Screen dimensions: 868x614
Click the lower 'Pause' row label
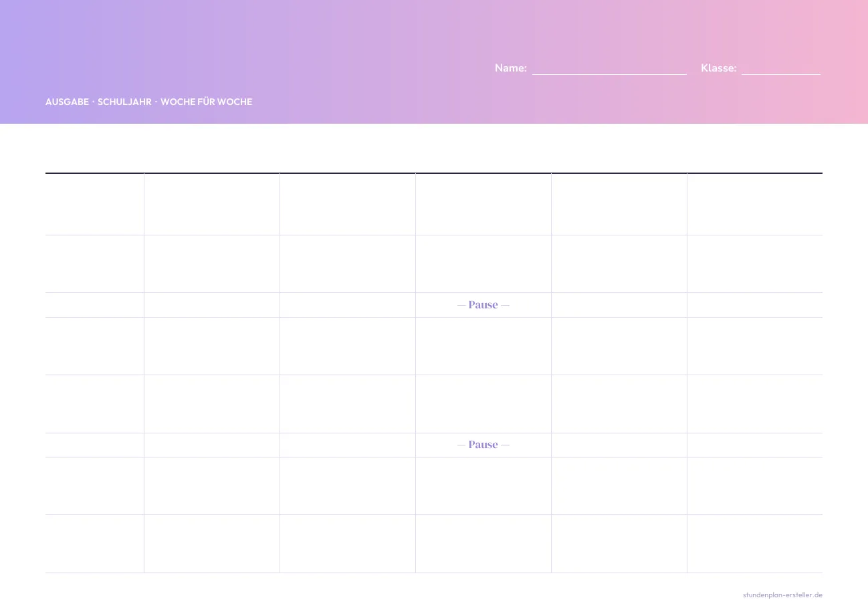(x=483, y=445)
